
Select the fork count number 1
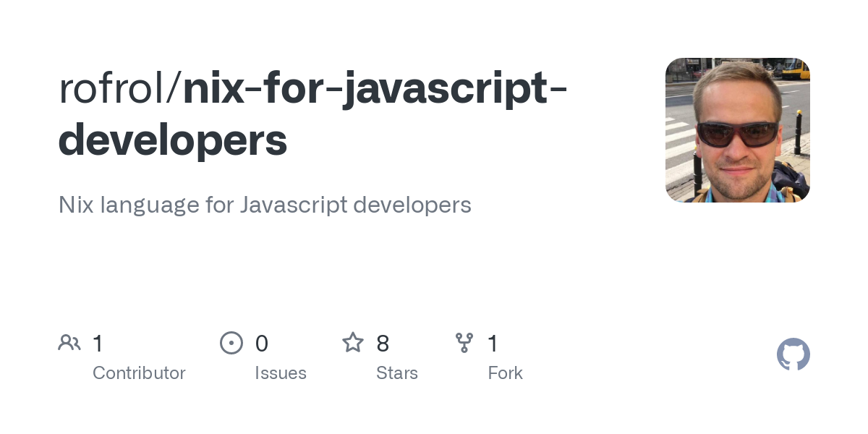coord(493,344)
